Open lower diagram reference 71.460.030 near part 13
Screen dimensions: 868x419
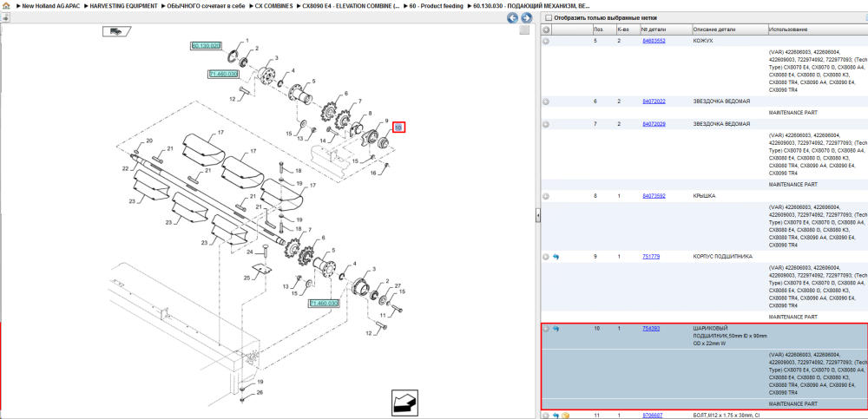click(324, 304)
